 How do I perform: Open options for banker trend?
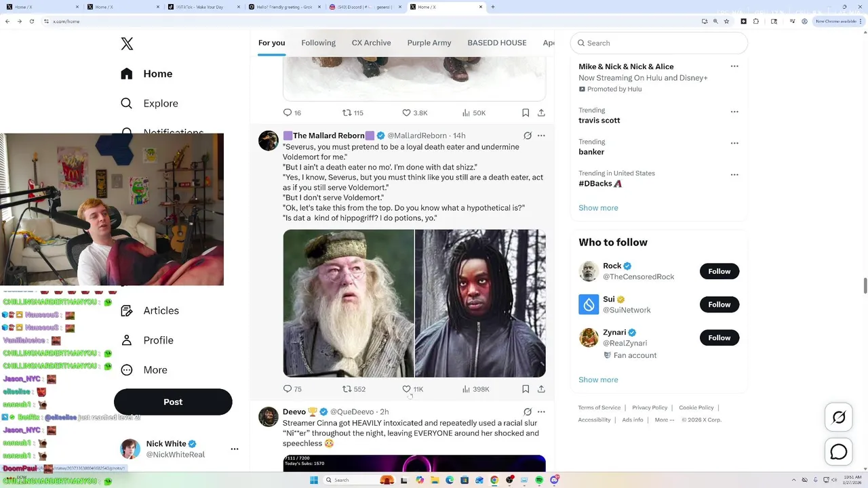(734, 144)
